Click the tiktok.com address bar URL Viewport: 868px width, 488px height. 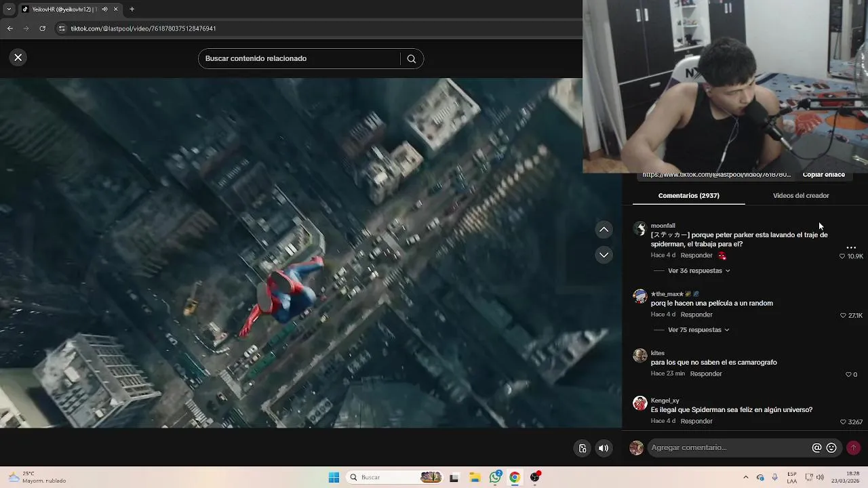[143, 28]
